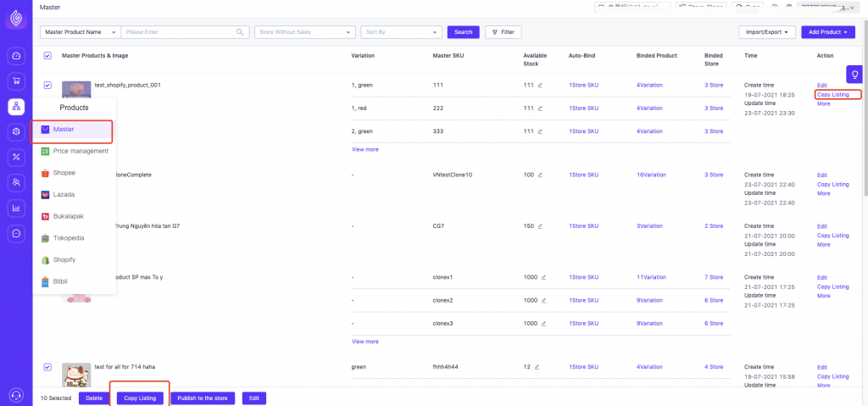Click More link for VNtestClone10 row
The image size is (868, 406).
823,193
